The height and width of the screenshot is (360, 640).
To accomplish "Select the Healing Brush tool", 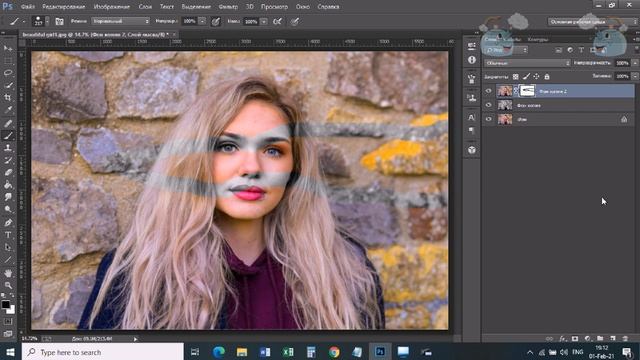I will [x=8, y=123].
